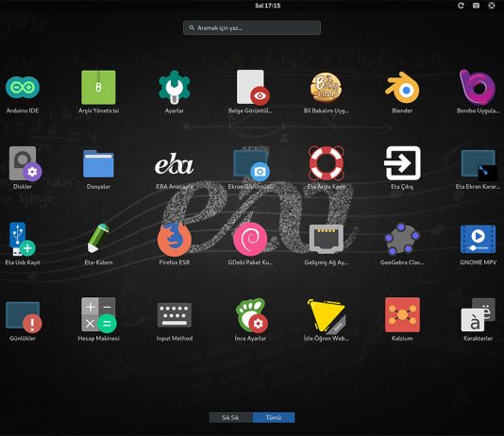This screenshot has height=436, width=504.
Task: Click the Eta Çıkış exit icon
Action: (402, 163)
